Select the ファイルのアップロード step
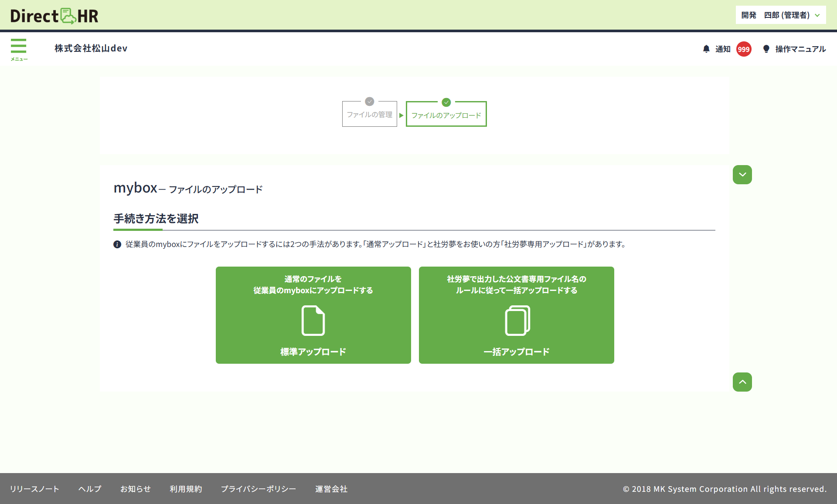 [x=446, y=115]
